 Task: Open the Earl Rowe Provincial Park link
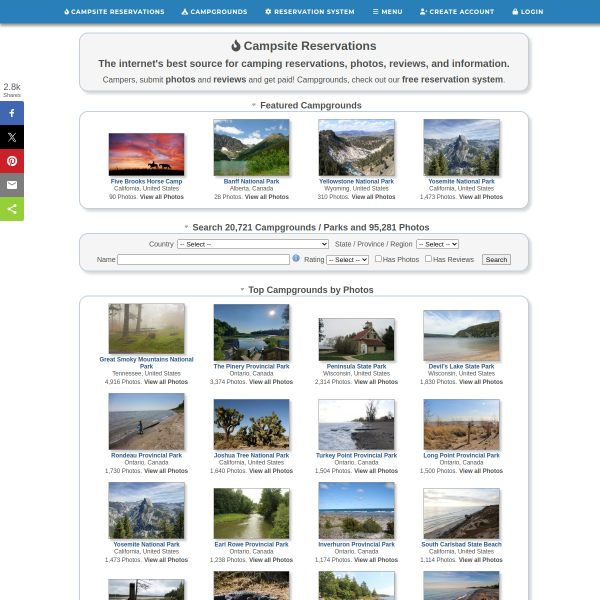click(x=251, y=544)
